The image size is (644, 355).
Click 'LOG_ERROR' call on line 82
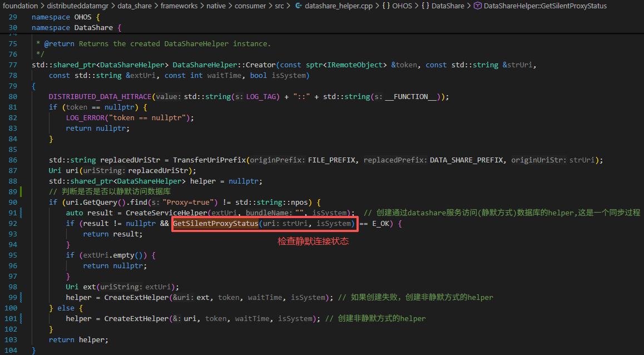[85, 117]
